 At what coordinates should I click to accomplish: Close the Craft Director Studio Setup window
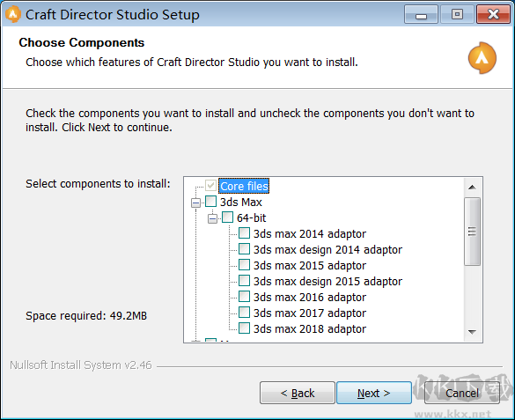tap(493, 15)
